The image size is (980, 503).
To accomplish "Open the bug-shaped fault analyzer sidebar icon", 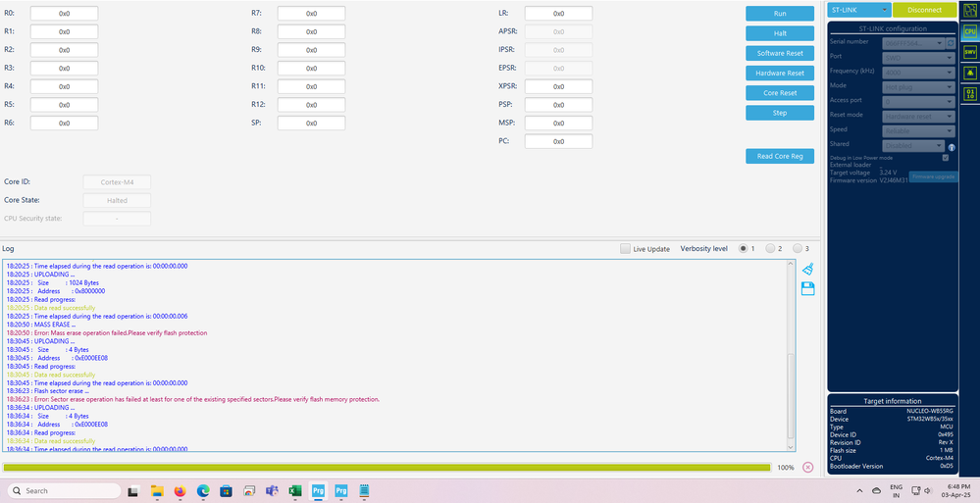I will point(970,74).
